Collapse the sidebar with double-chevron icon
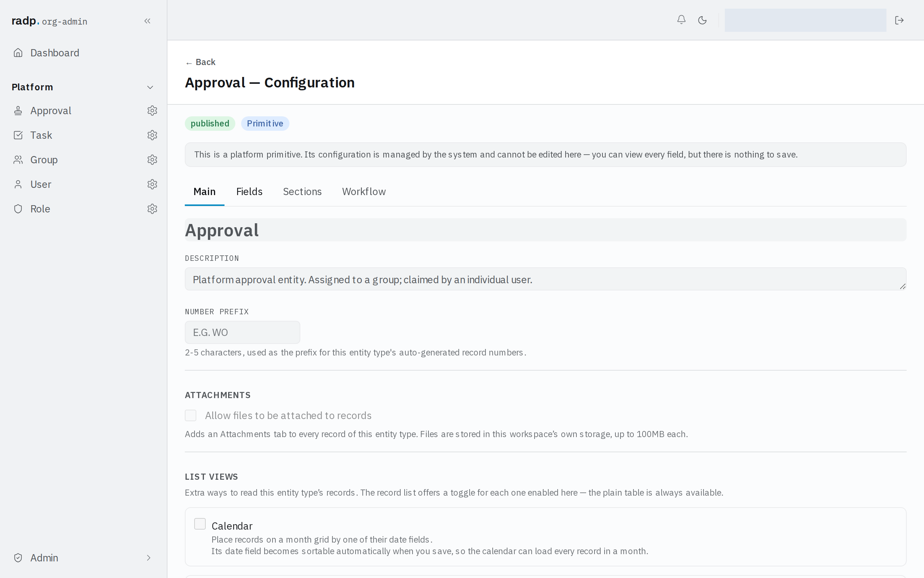Image resolution: width=924 pixels, height=578 pixels. click(147, 21)
